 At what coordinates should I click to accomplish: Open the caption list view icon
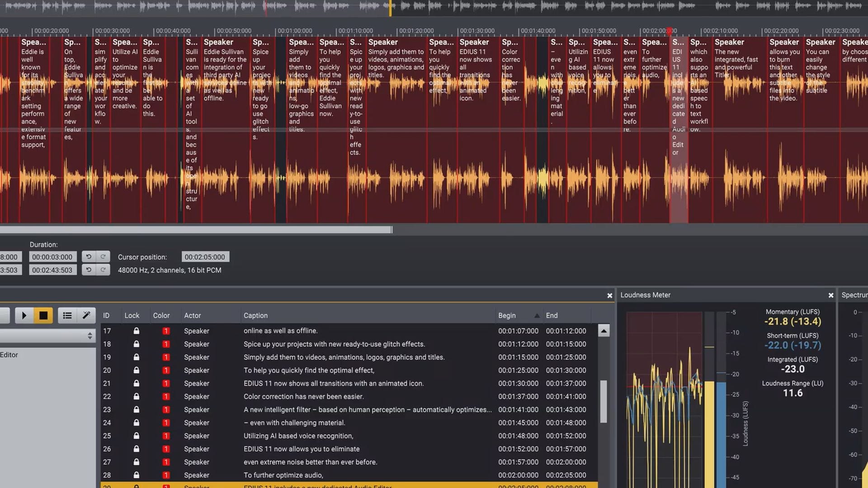(x=67, y=315)
